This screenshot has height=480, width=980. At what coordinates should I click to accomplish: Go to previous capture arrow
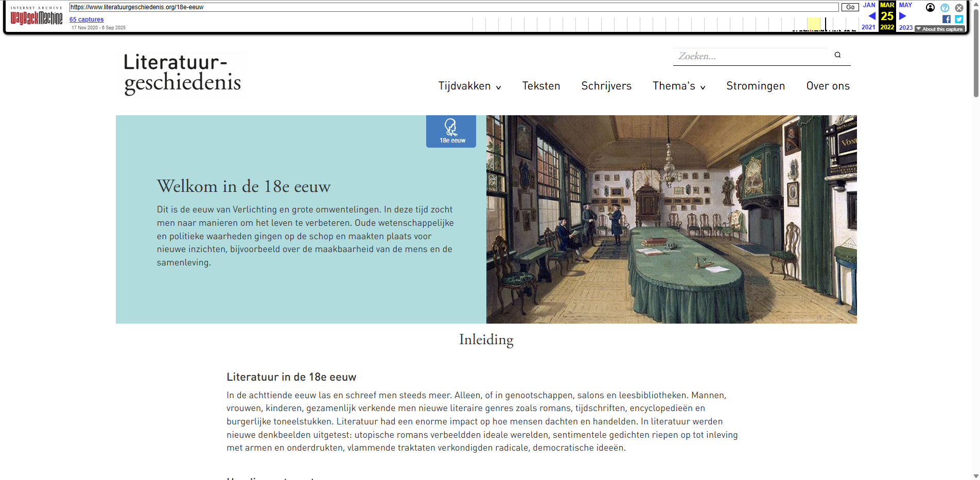click(x=872, y=16)
